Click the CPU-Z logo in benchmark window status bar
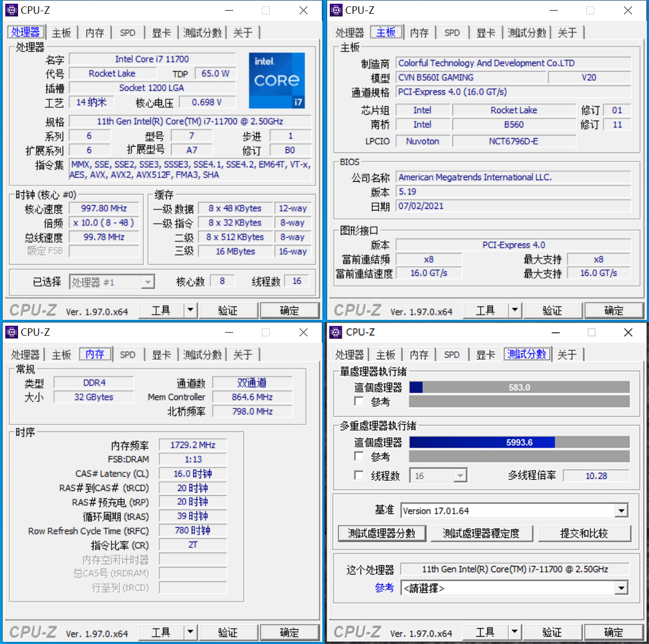 pos(356,632)
